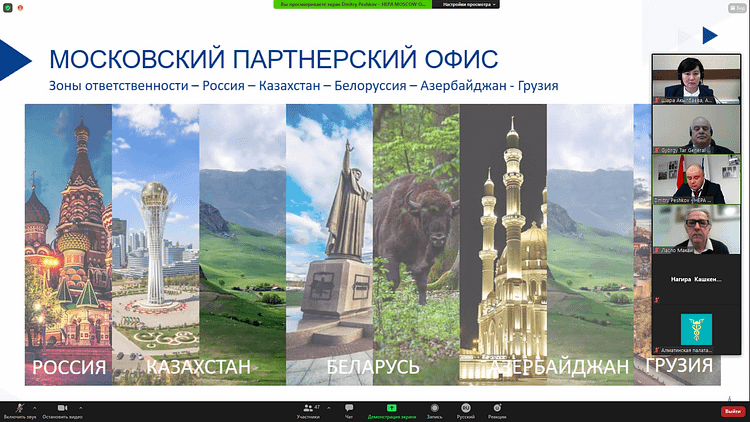Open Русский language interpretation icon
The height and width of the screenshot is (422, 750).
pyautogui.click(x=465, y=408)
